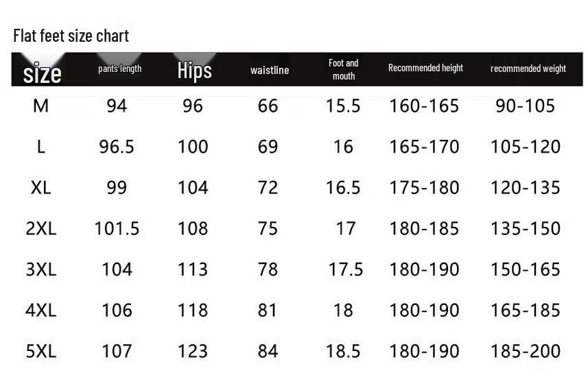Select the 5XL size row label
The height and width of the screenshot is (377, 588).
click(x=41, y=351)
